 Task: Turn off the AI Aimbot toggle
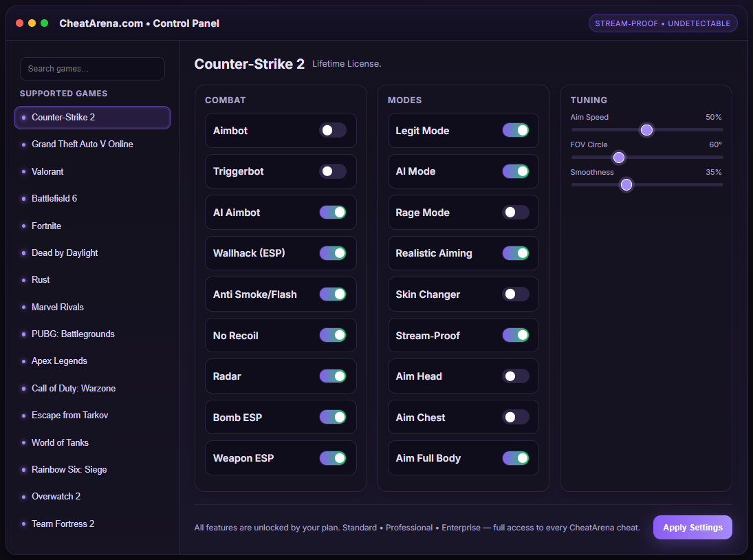[333, 213]
